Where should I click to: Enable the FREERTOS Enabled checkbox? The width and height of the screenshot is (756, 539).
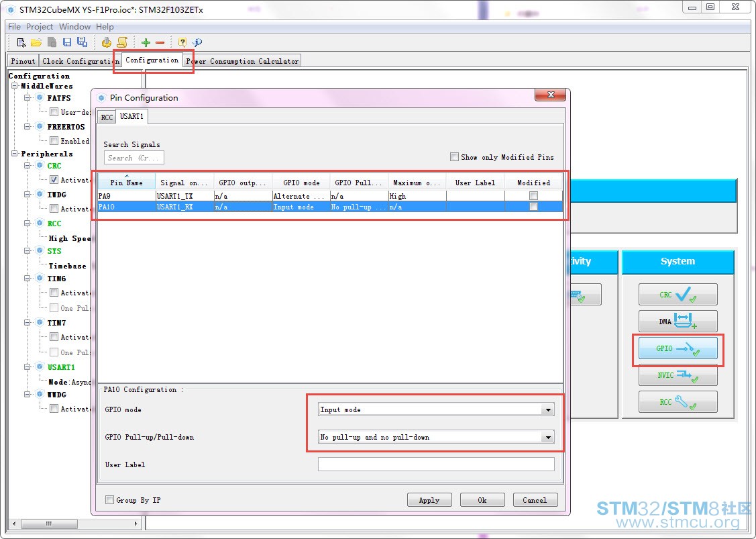click(54, 141)
